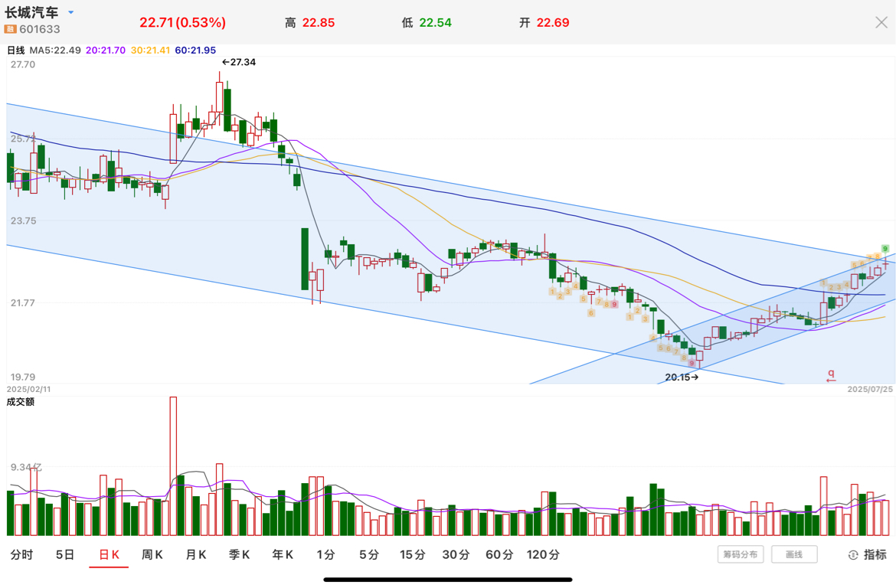Switch to the 60分 chart period
This screenshot has width=896, height=588.
coord(499,554)
